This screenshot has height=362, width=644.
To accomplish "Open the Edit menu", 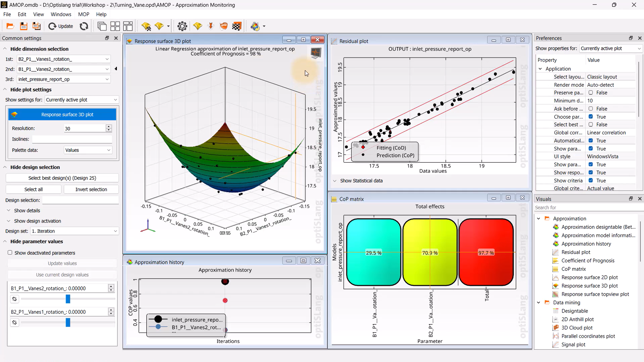I will pos(22,14).
